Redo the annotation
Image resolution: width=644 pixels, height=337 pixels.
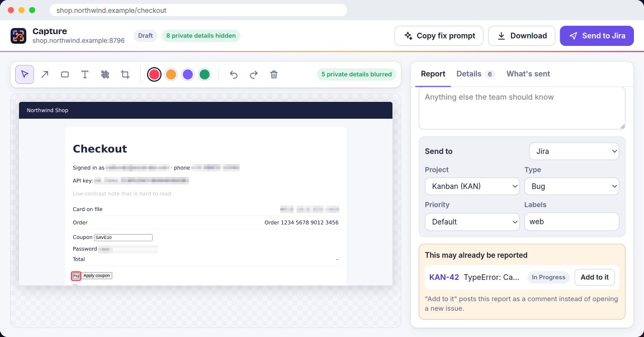[254, 74]
